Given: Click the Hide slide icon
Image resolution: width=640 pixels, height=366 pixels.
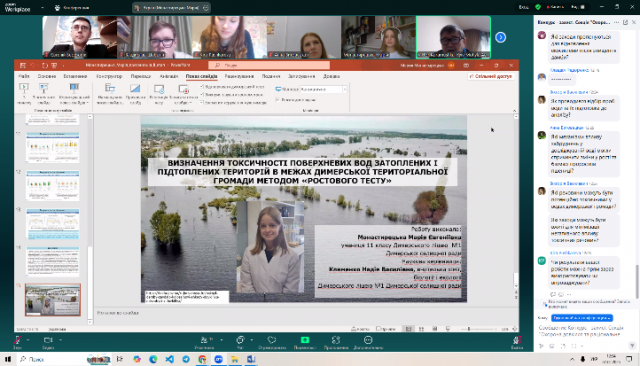Looking at the screenshot, I should coord(135,88).
